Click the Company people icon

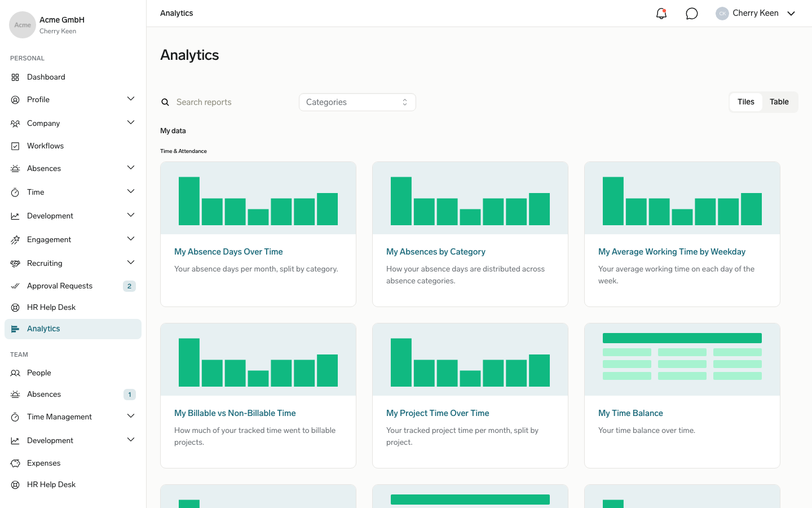(15, 124)
